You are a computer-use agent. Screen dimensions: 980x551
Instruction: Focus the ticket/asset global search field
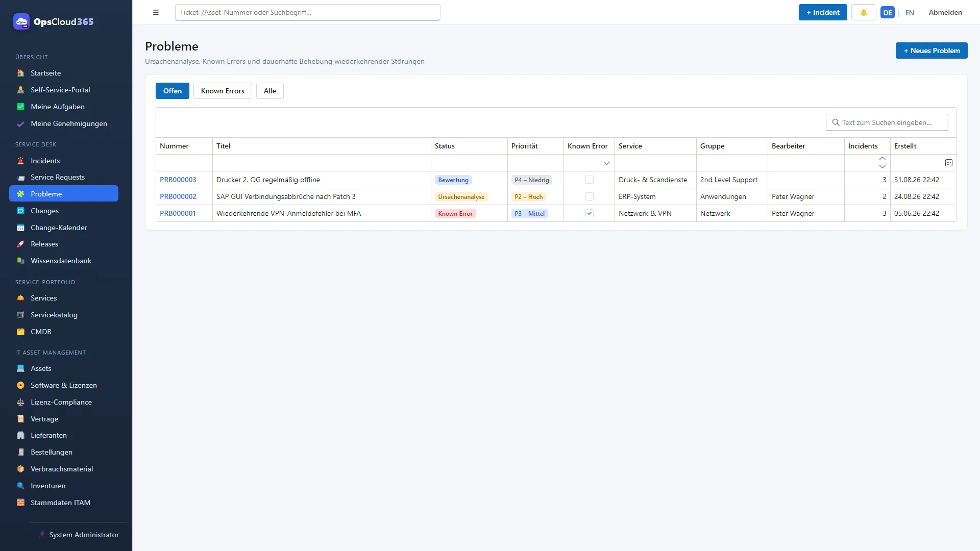[x=307, y=12]
